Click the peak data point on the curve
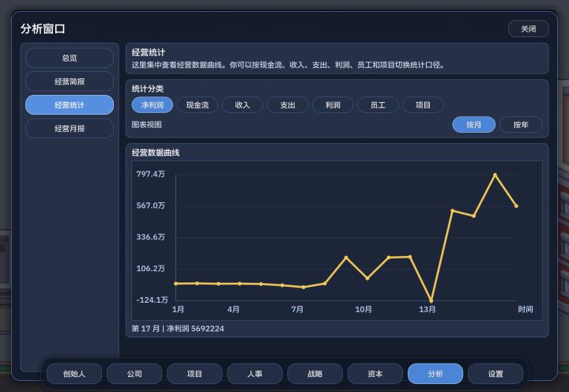This screenshot has width=569, height=392. click(495, 175)
